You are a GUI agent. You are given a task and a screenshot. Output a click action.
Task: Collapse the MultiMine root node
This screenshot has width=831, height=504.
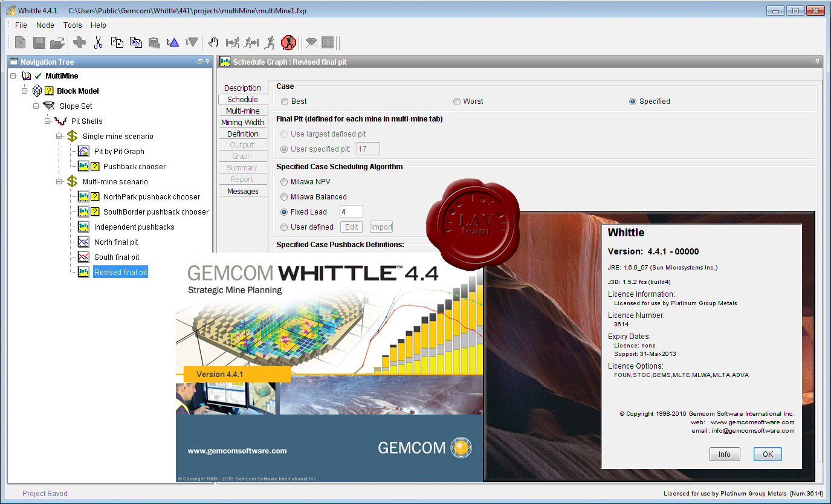coord(14,76)
